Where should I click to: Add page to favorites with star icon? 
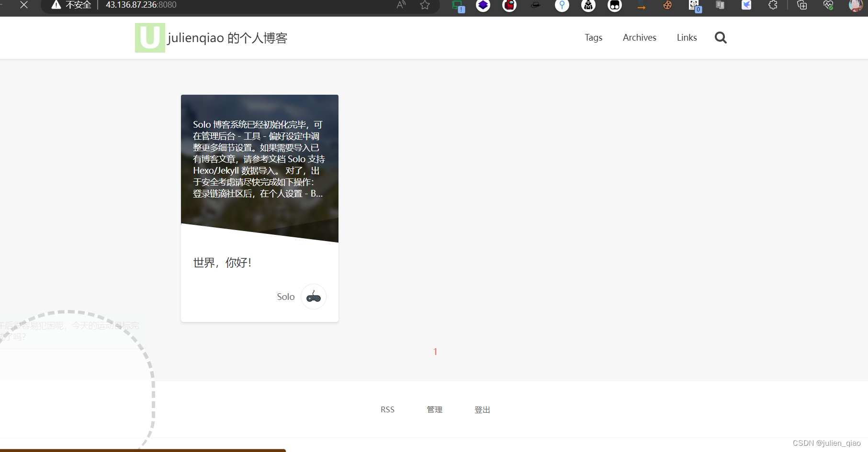point(425,5)
